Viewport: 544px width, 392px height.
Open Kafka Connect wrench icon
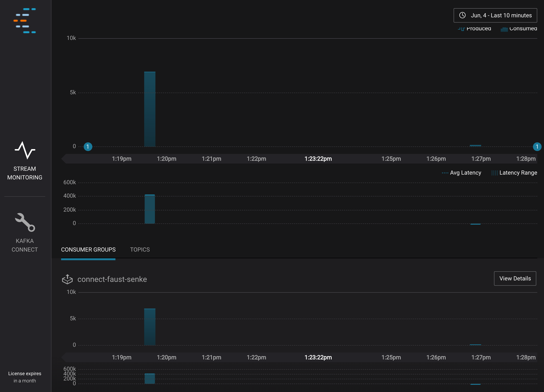pos(25,222)
